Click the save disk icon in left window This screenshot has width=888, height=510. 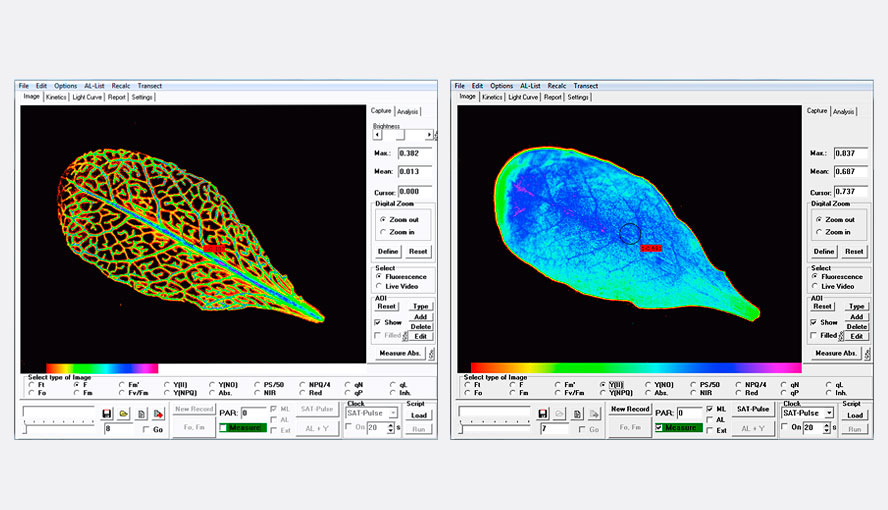106,414
